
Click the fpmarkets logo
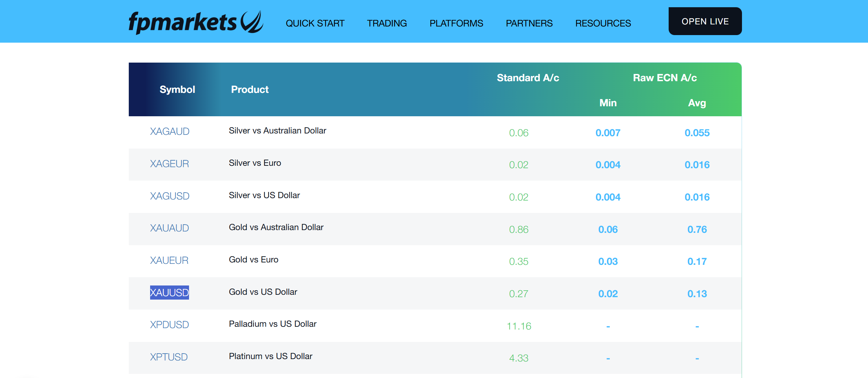[196, 22]
